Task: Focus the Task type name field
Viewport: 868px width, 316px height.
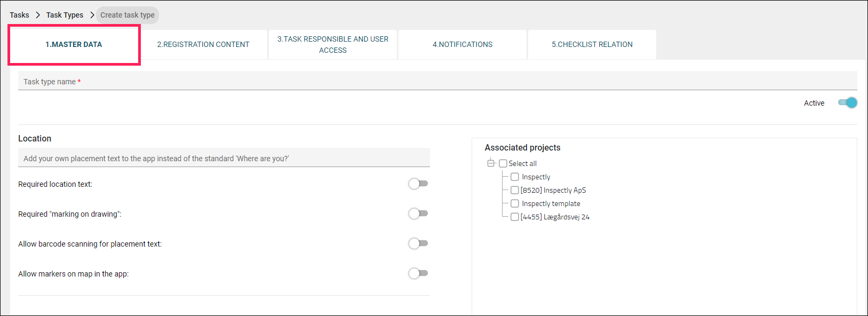Action: pyautogui.click(x=437, y=81)
